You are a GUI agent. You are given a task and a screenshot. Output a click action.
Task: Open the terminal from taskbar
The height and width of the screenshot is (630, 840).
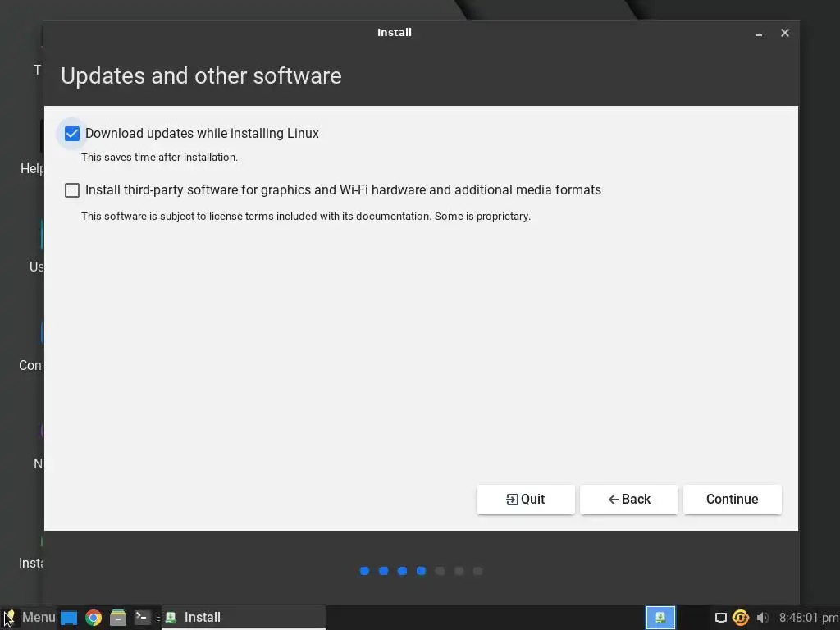pyautogui.click(x=143, y=617)
